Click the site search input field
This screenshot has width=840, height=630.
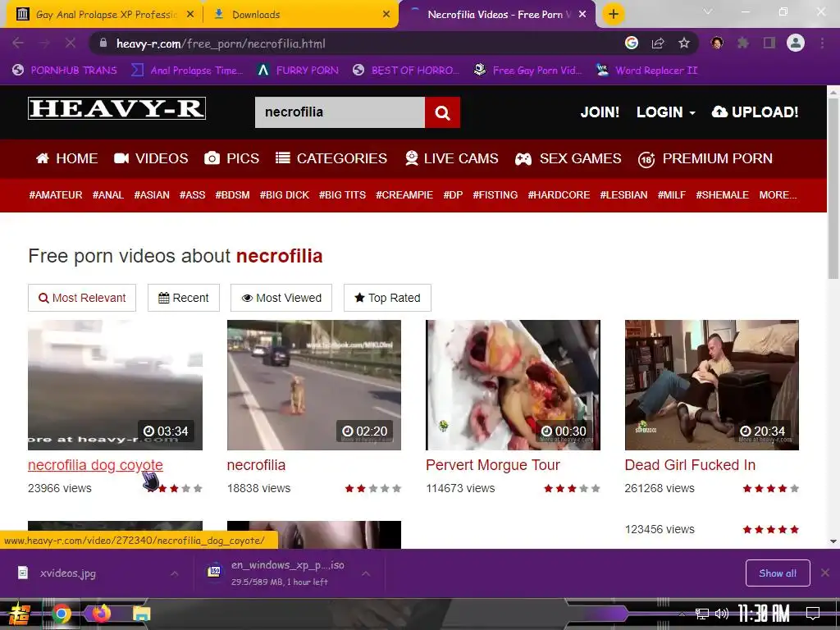click(x=340, y=112)
